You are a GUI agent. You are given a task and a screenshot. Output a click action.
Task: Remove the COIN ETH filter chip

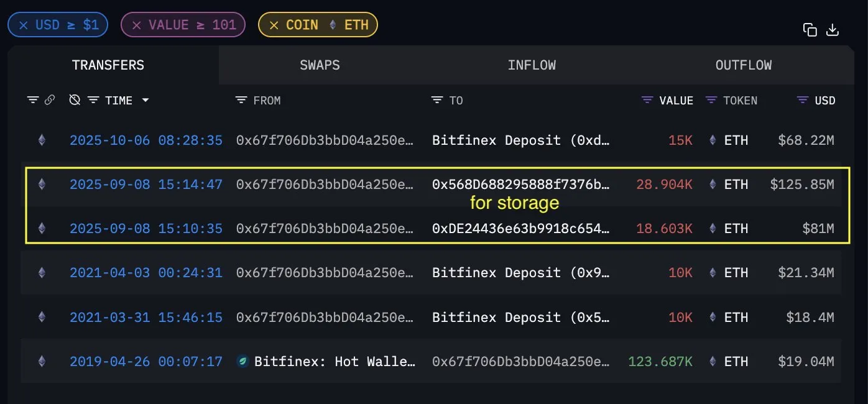coord(274,25)
